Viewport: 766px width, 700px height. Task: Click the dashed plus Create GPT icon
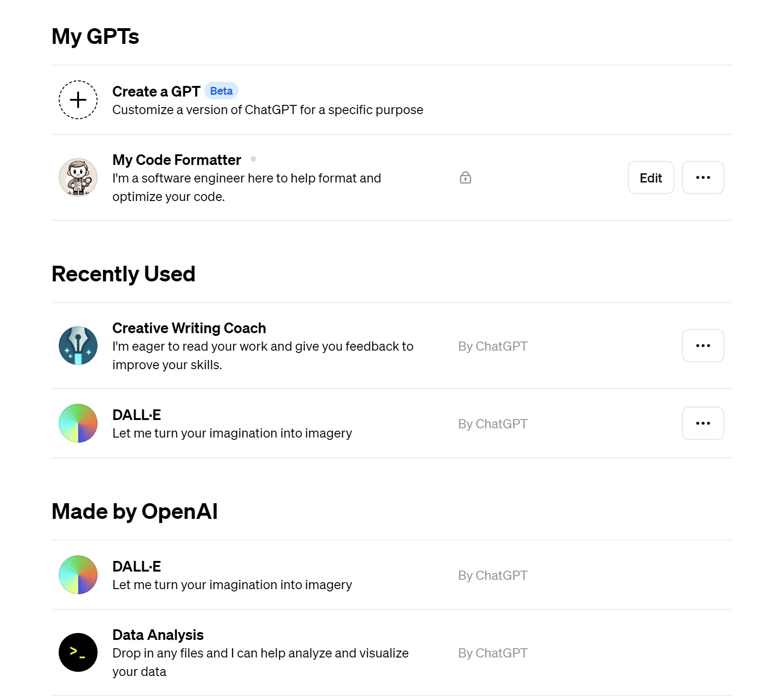coord(78,100)
